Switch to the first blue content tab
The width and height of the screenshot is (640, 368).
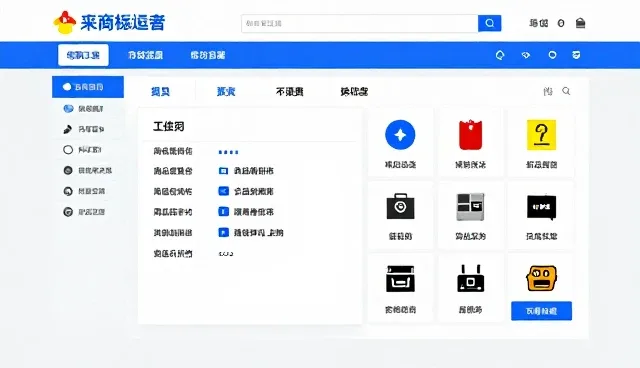pyautogui.click(x=160, y=91)
